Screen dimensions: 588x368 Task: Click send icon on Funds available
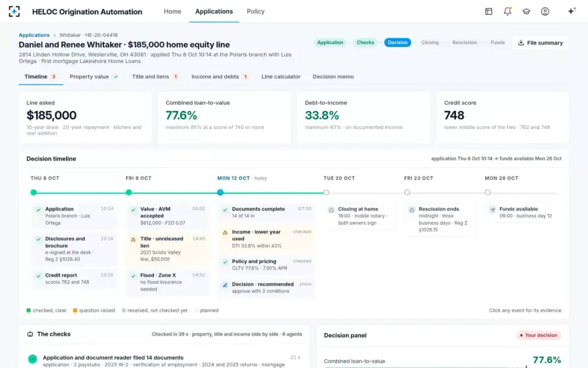point(492,210)
